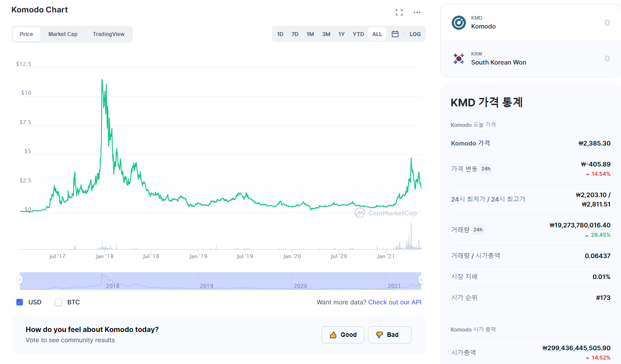The width and height of the screenshot is (621, 364).
Task: Click the $7.5 y-axis label
Action: 26,122
